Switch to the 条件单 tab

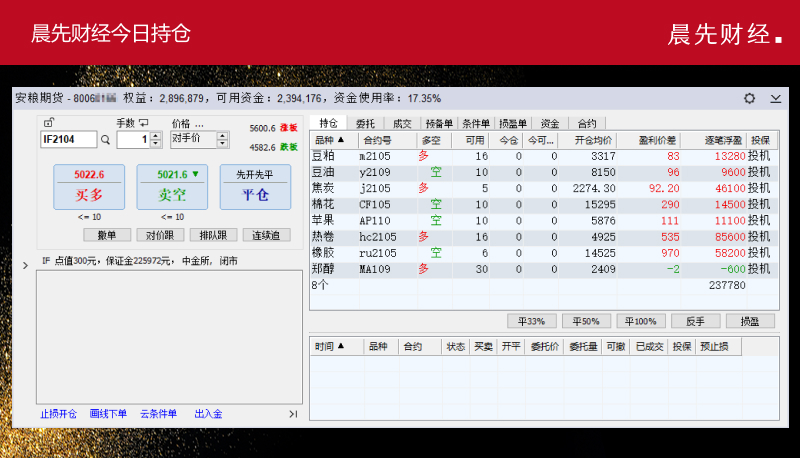(474, 123)
